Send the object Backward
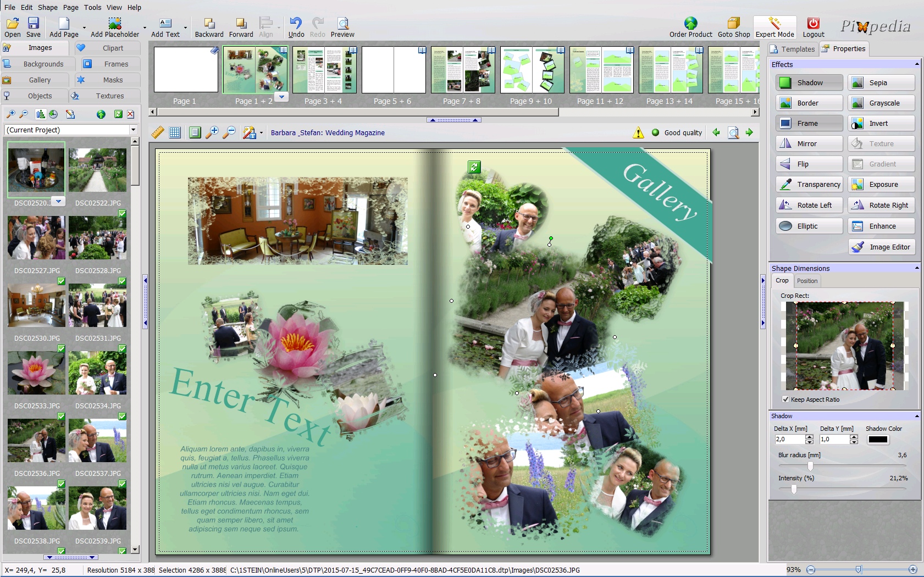The image size is (924, 577). point(209,27)
